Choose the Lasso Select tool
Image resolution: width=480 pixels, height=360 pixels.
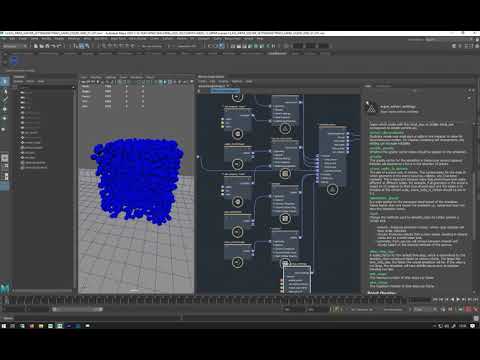pos(5,91)
